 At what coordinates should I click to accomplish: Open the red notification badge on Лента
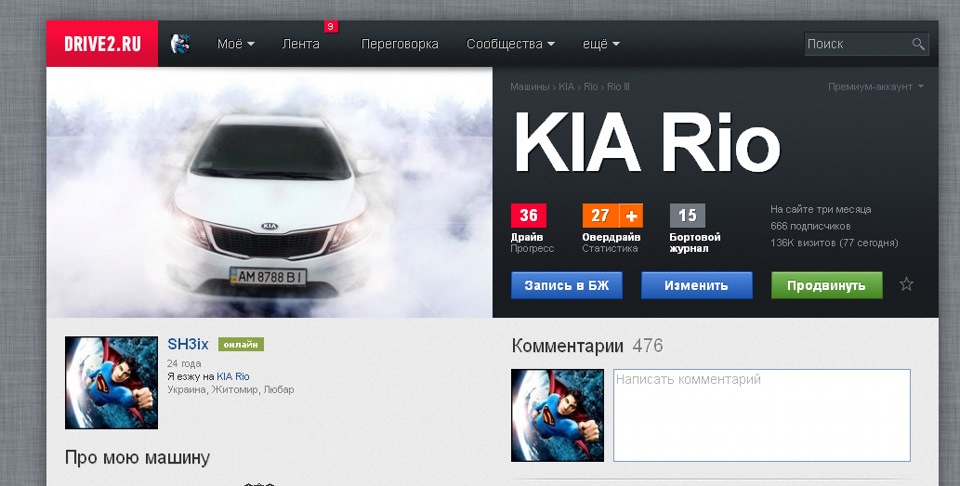pyautogui.click(x=331, y=26)
